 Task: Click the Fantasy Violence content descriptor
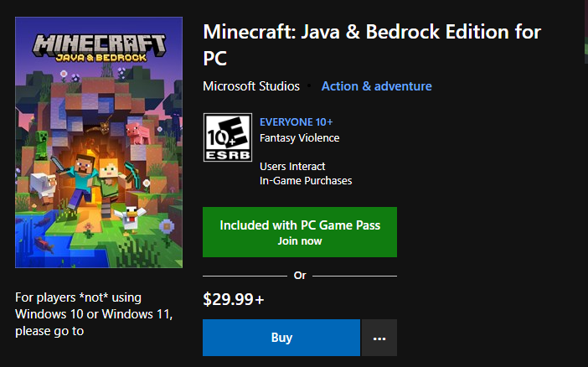coord(299,137)
